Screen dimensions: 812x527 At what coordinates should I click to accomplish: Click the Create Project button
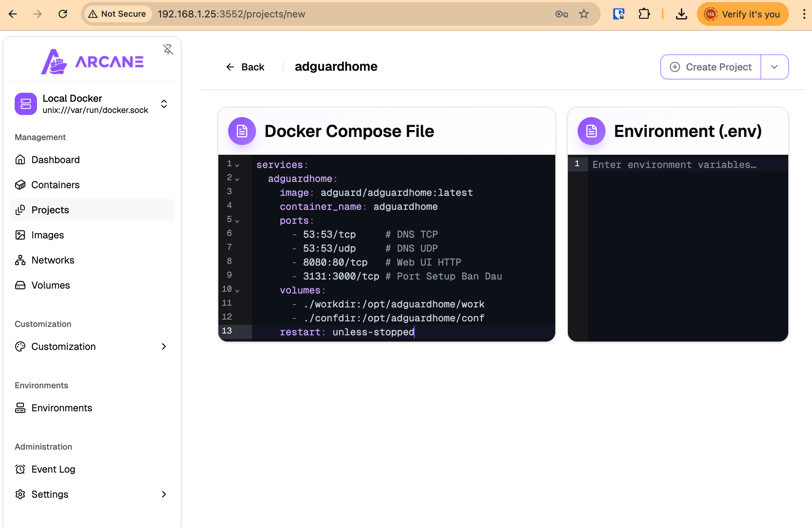tap(711, 67)
